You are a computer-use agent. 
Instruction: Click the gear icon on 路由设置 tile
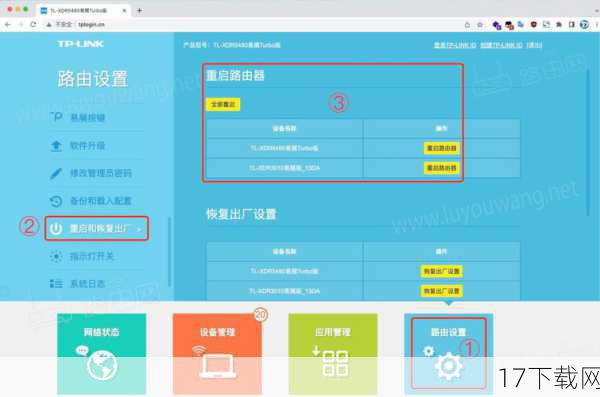coord(448,366)
